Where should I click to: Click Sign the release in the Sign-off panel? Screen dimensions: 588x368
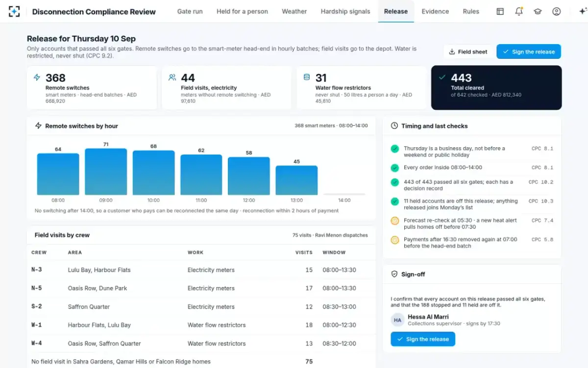click(x=423, y=339)
